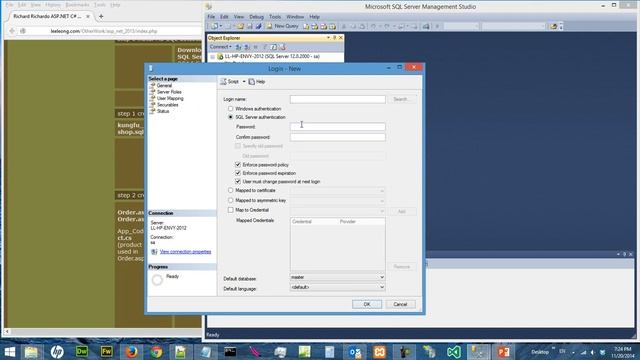Screen dimensions: 640x360
Task: Open the Securables page
Action: point(167,105)
